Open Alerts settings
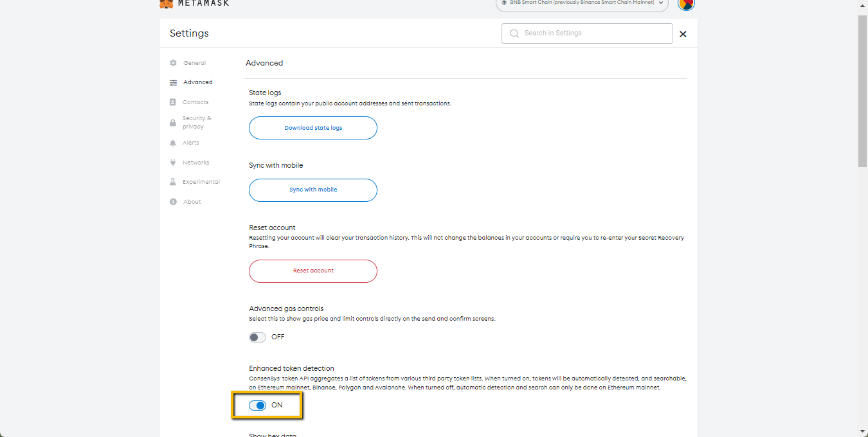 coord(191,143)
